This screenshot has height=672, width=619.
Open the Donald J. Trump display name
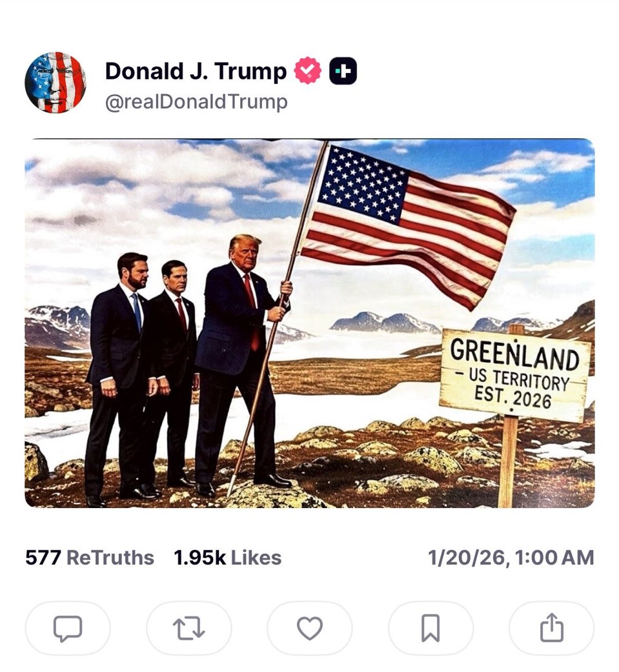tap(196, 71)
